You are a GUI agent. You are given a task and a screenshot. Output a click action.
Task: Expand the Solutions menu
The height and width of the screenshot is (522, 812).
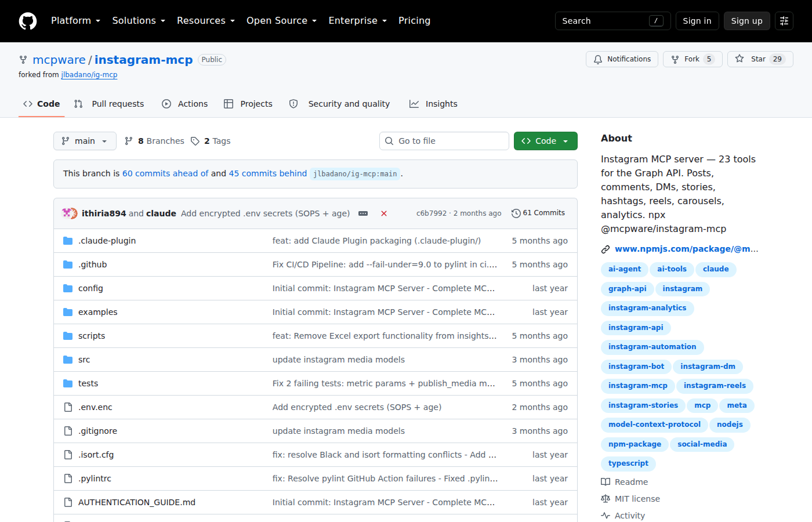point(139,21)
